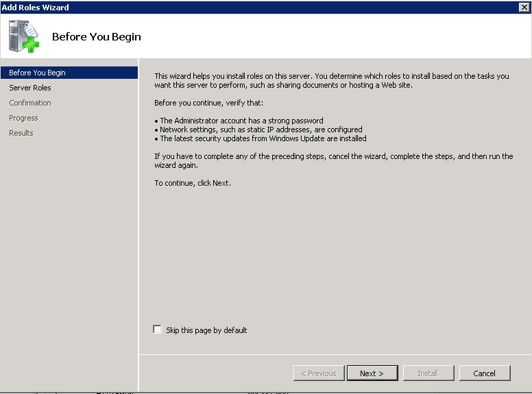
Task: Enable Skip this page by default
Action: click(158, 330)
